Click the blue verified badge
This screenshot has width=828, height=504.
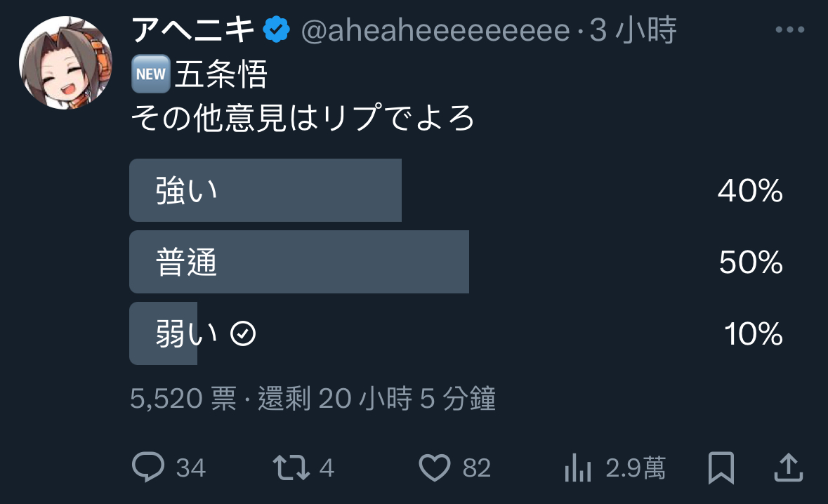tap(277, 29)
